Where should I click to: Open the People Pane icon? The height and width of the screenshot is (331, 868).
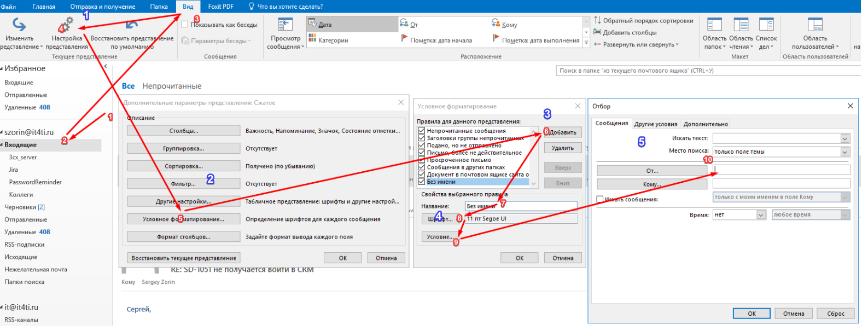[815, 25]
